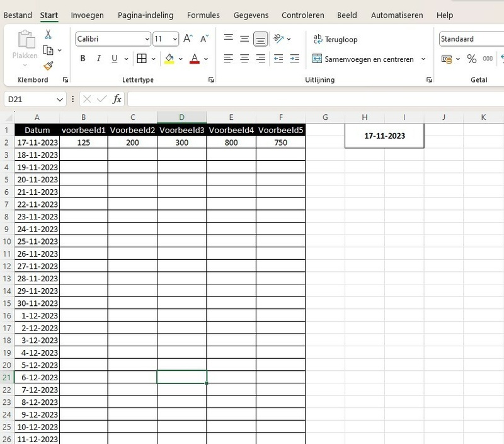Switch to the Controleren tab
Image resolution: width=504 pixels, height=444 pixels.
click(x=303, y=15)
